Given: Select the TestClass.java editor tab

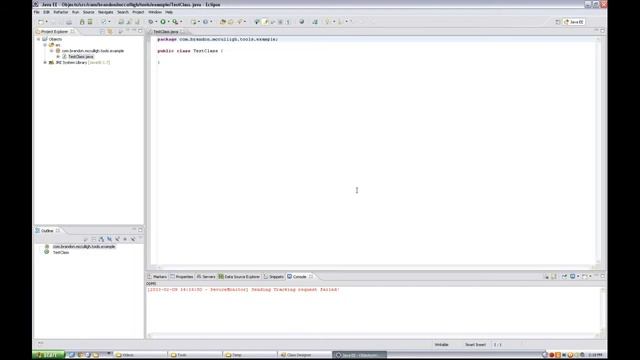Looking at the screenshot, I should [166, 31].
